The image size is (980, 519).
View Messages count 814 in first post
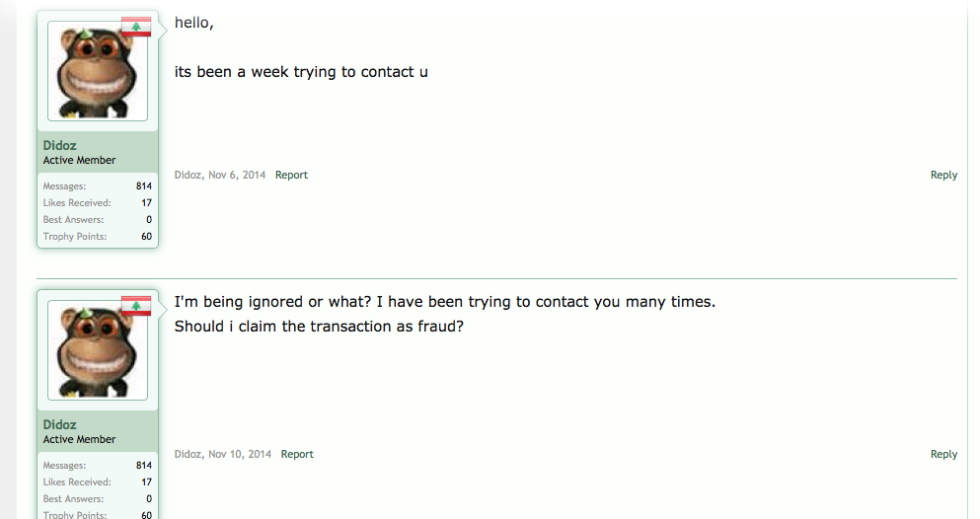point(144,186)
